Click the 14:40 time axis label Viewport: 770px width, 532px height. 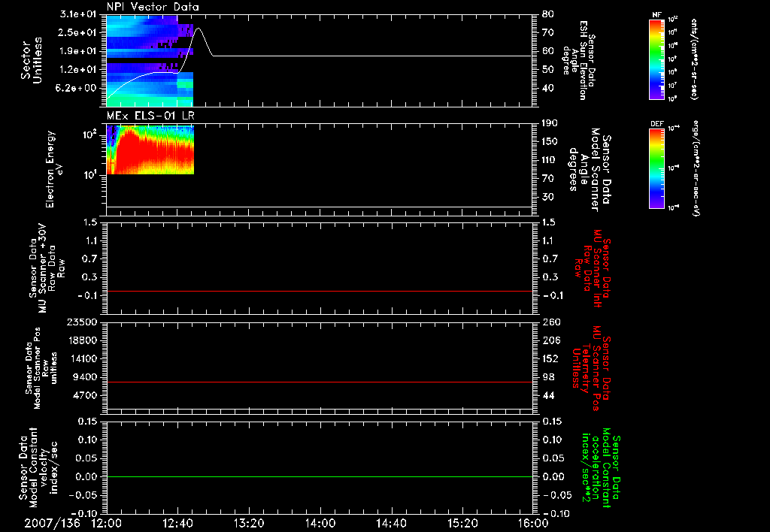(391, 523)
